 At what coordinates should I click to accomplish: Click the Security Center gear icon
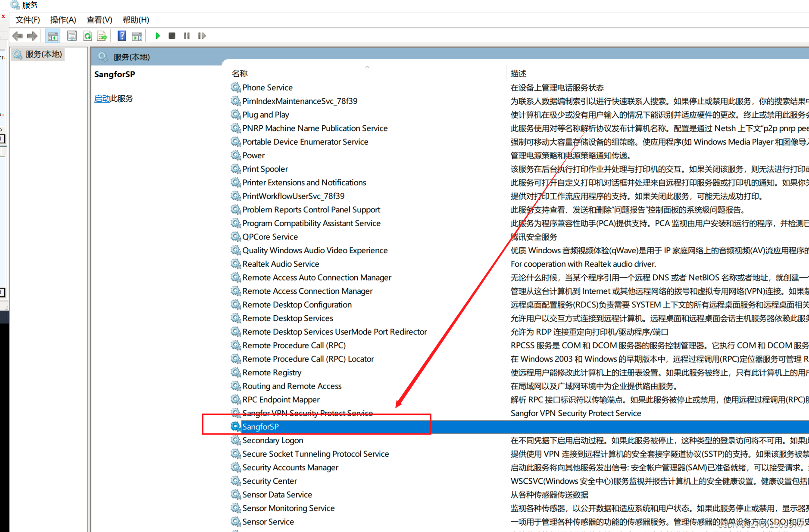tap(236, 481)
